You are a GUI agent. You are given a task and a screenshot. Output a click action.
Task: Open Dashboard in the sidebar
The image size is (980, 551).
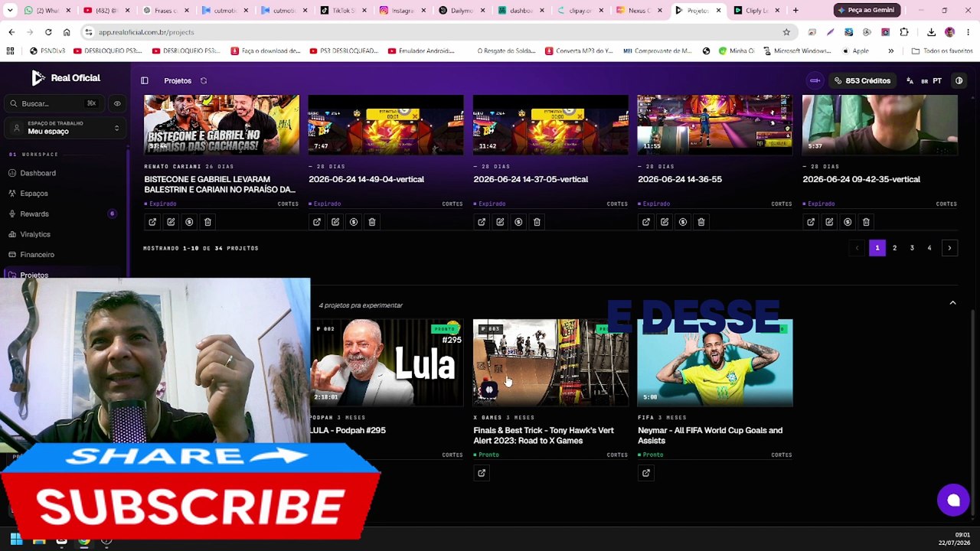pos(38,173)
